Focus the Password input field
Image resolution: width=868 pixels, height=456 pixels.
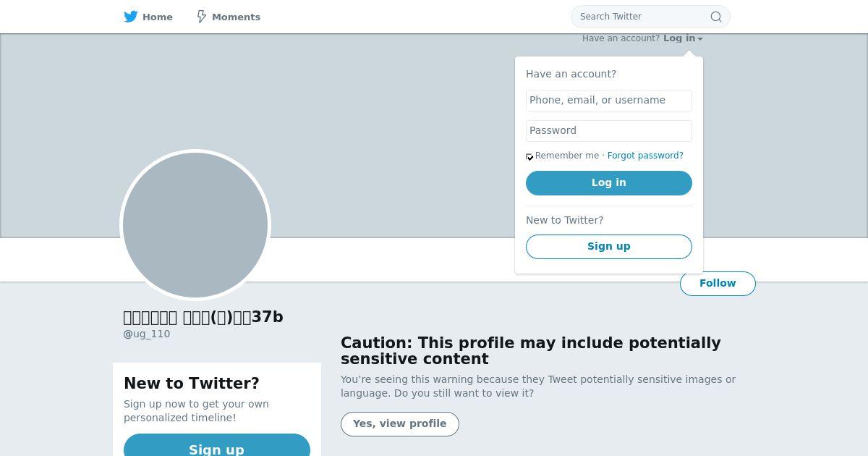(609, 131)
